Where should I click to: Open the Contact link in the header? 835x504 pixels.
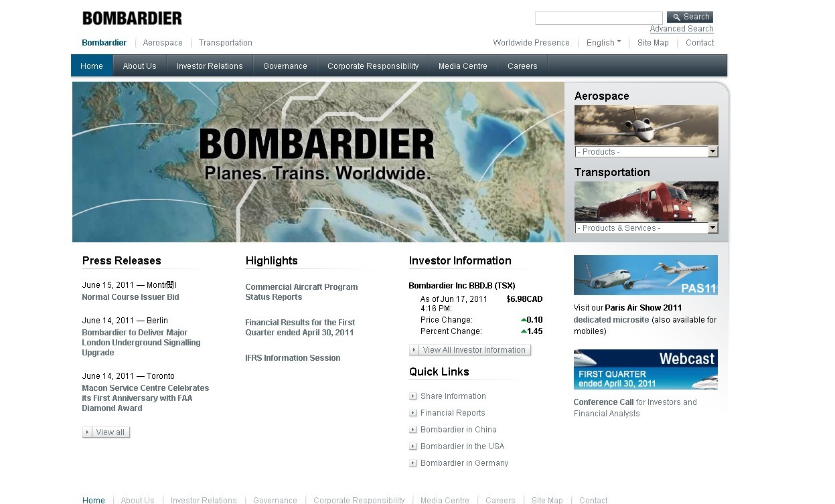point(700,43)
